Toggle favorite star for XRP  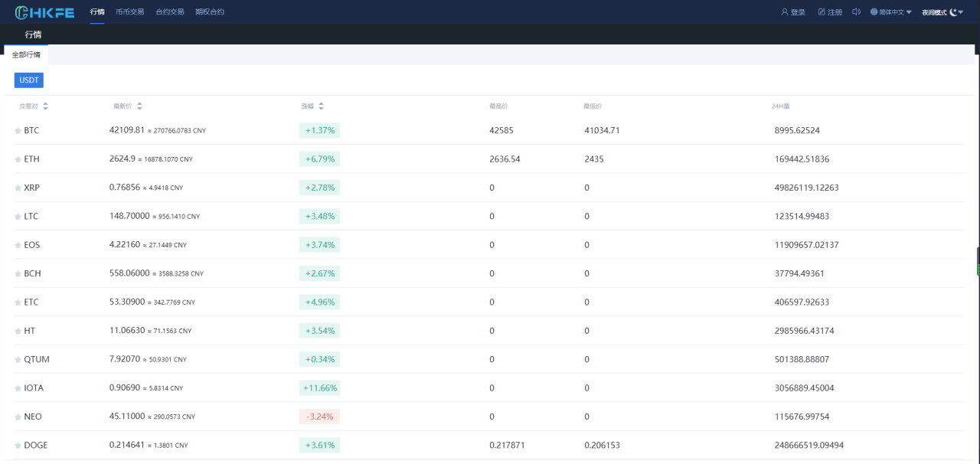click(x=18, y=188)
